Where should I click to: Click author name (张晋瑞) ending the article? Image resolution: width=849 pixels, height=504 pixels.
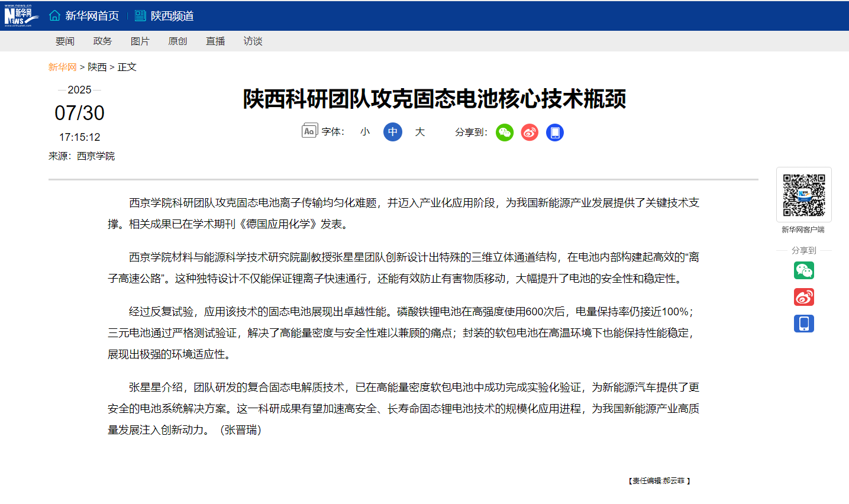pos(241,430)
